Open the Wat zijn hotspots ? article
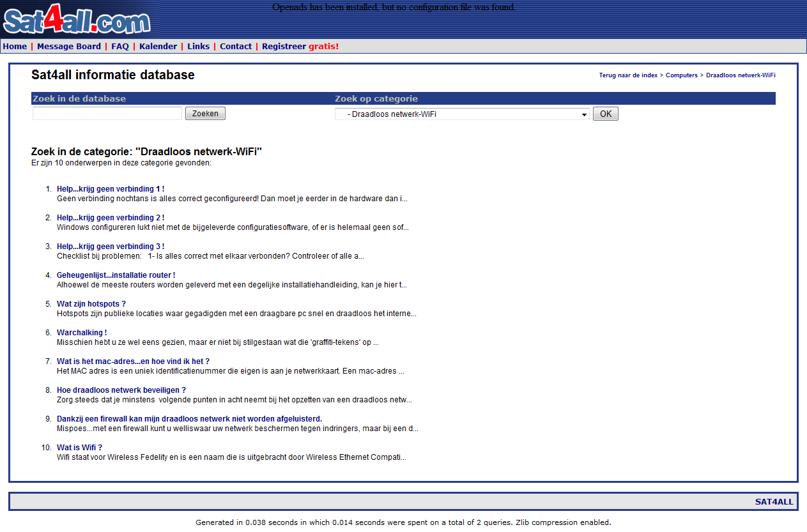This screenshot has width=807, height=532. point(91,304)
